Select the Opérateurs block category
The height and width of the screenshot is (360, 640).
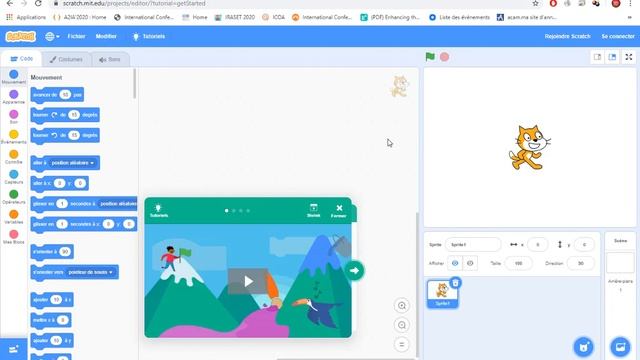click(13, 197)
